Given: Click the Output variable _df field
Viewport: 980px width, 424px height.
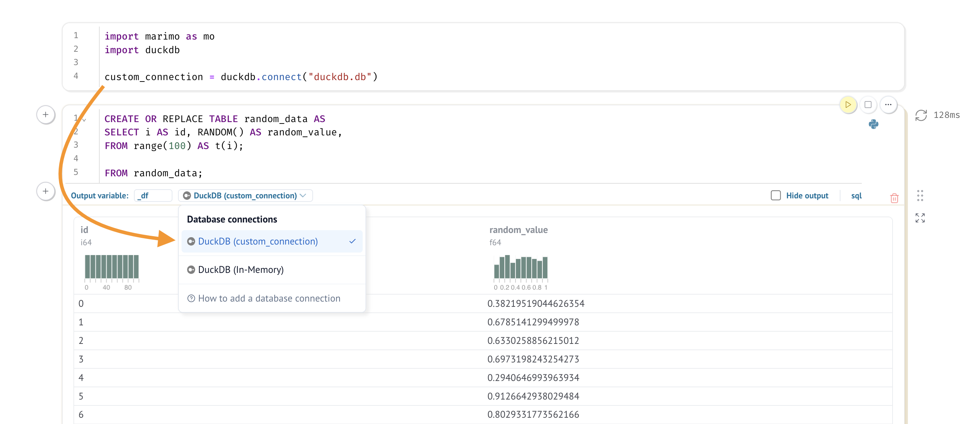Looking at the screenshot, I should click(153, 196).
